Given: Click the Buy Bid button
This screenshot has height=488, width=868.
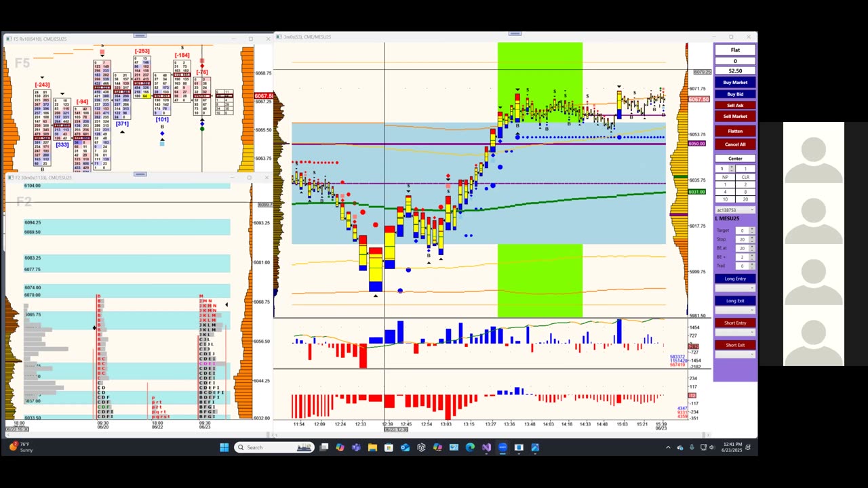Looking at the screenshot, I should click(x=735, y=94).
